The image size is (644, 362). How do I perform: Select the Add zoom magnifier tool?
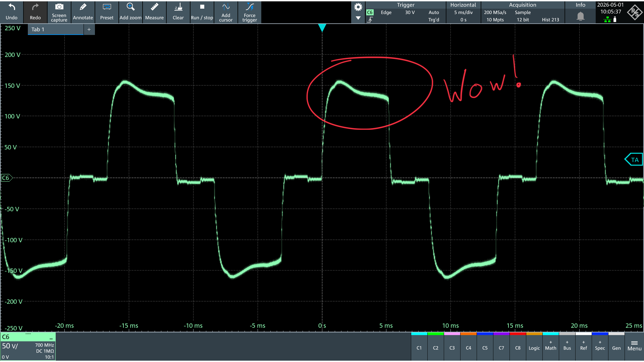(130, 12)
